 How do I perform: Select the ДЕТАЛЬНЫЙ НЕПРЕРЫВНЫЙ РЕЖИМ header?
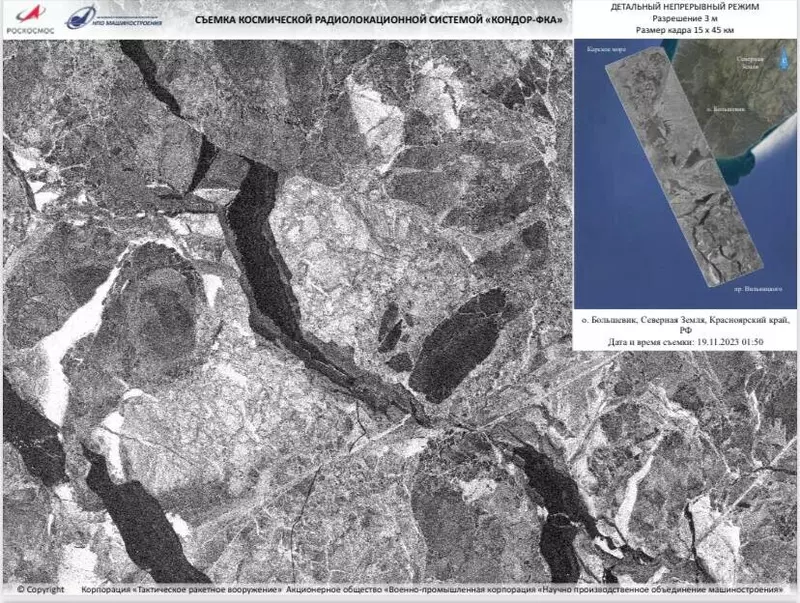[x=686, y=8]
